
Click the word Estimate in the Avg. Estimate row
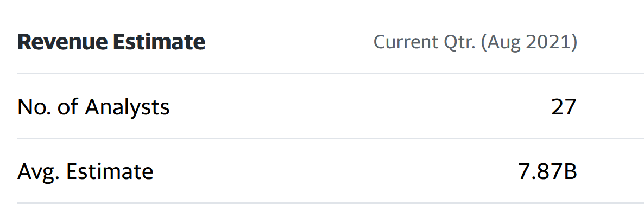pos(110,172)
